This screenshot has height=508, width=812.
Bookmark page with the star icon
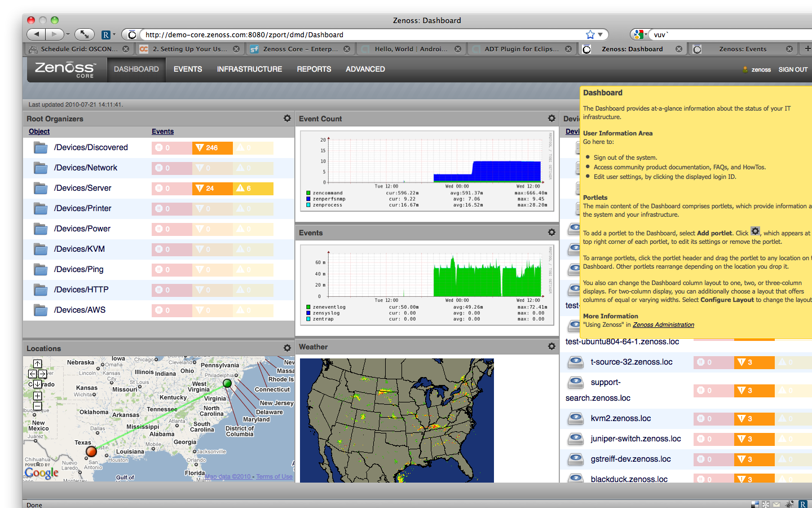point(590,34)
